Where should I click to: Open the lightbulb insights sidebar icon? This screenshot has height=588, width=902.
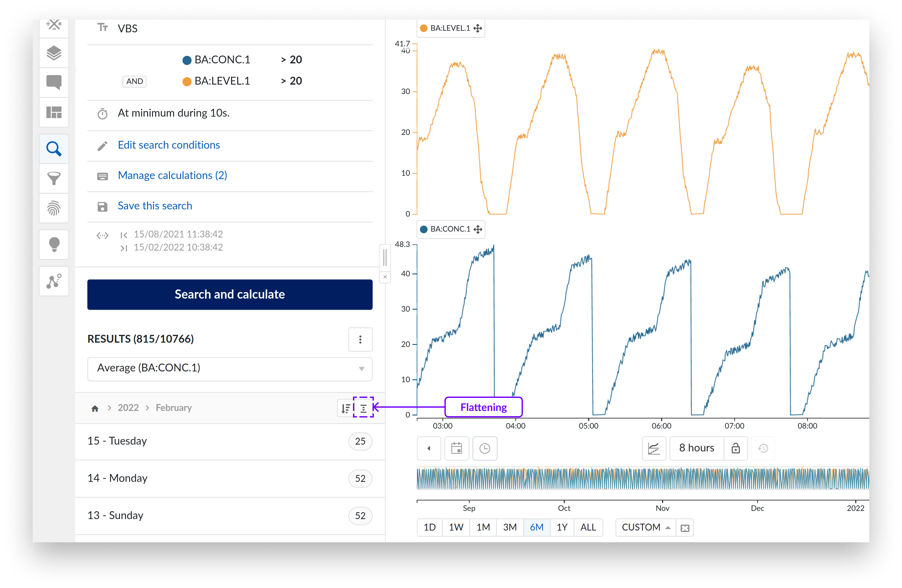pos(54,244)
